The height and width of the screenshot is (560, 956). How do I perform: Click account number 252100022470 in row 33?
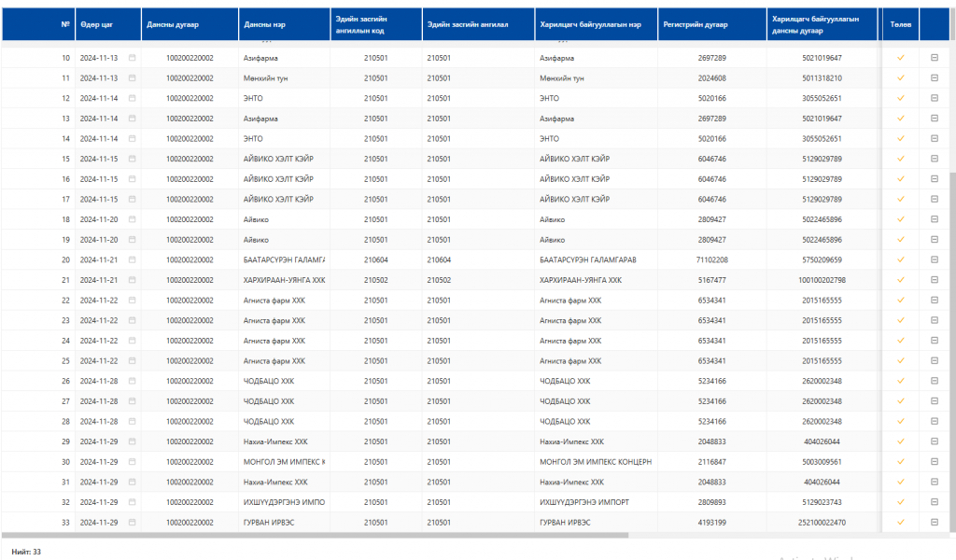(822, 523)
